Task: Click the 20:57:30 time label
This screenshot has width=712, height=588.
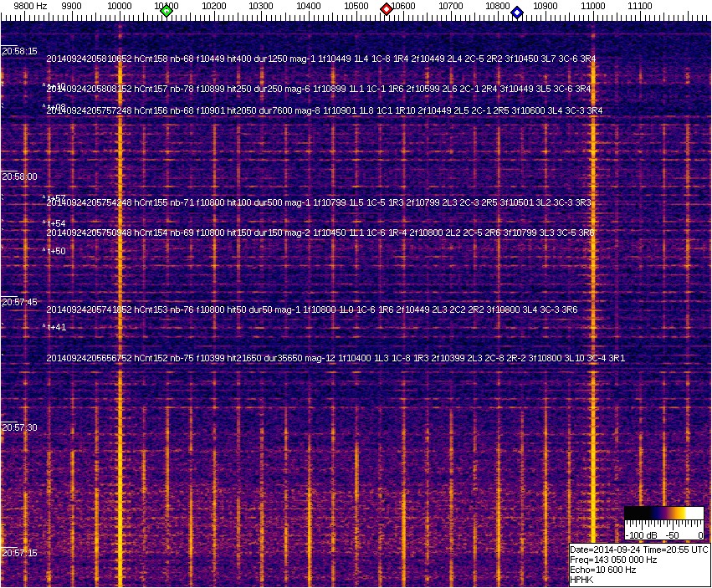Action: pyautogui.click(x=19, y=427)
